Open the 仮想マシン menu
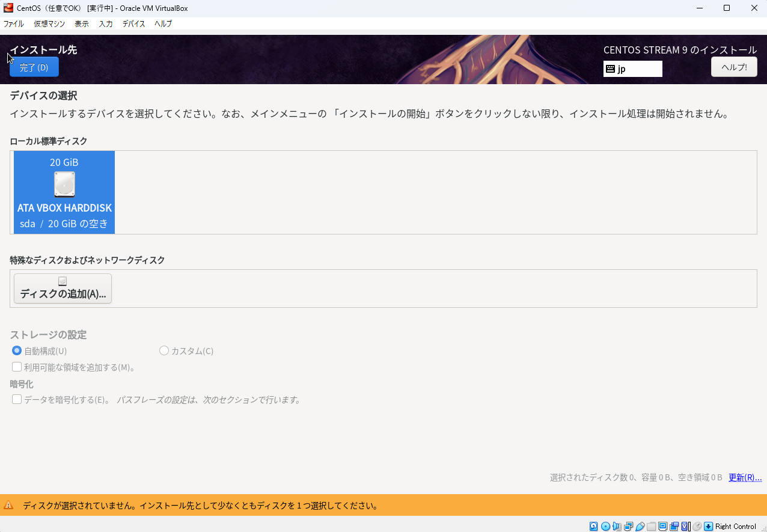 coord(49,24)
